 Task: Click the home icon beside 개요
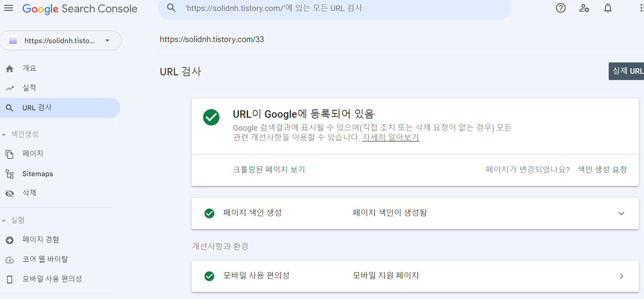(x=10, y=69)
